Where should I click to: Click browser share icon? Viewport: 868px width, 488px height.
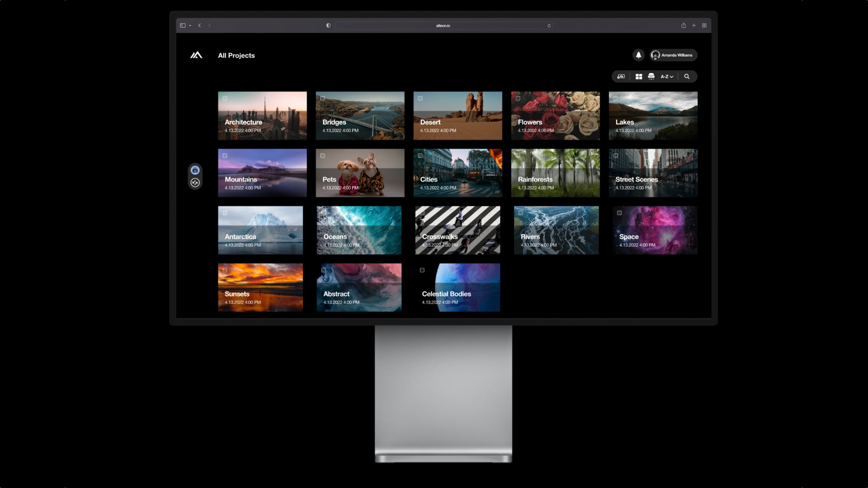[684, 26]
